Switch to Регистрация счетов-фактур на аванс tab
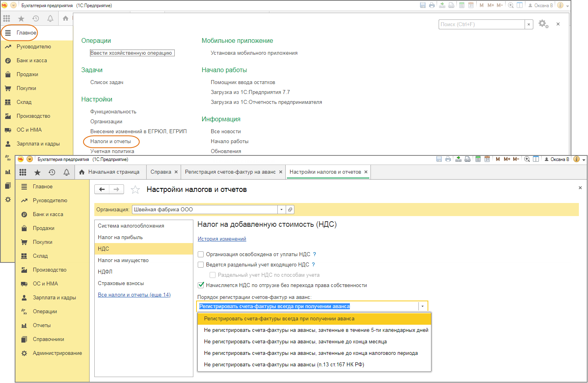 click(230, 172)
